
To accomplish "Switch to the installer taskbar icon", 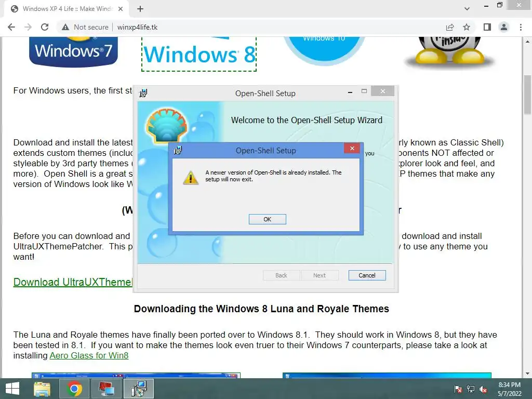I will coord(139,389).
